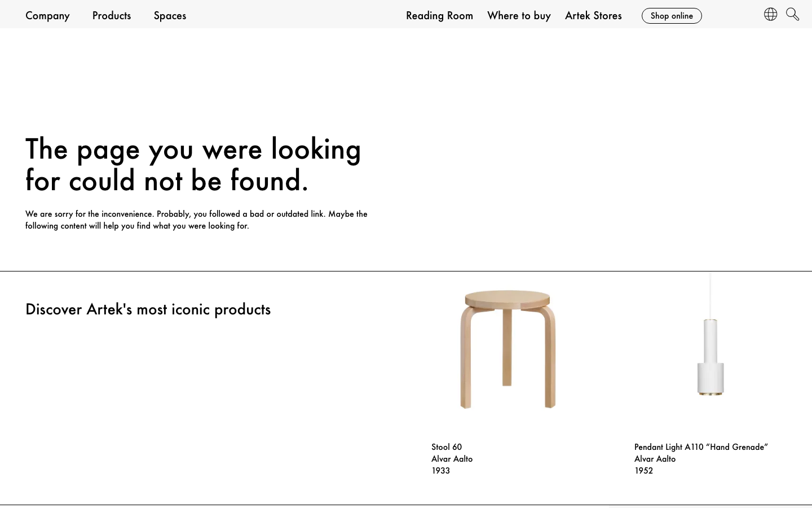This screenshot has height=508, width=812.
Task: Open the Products menu
Action: 112,15
